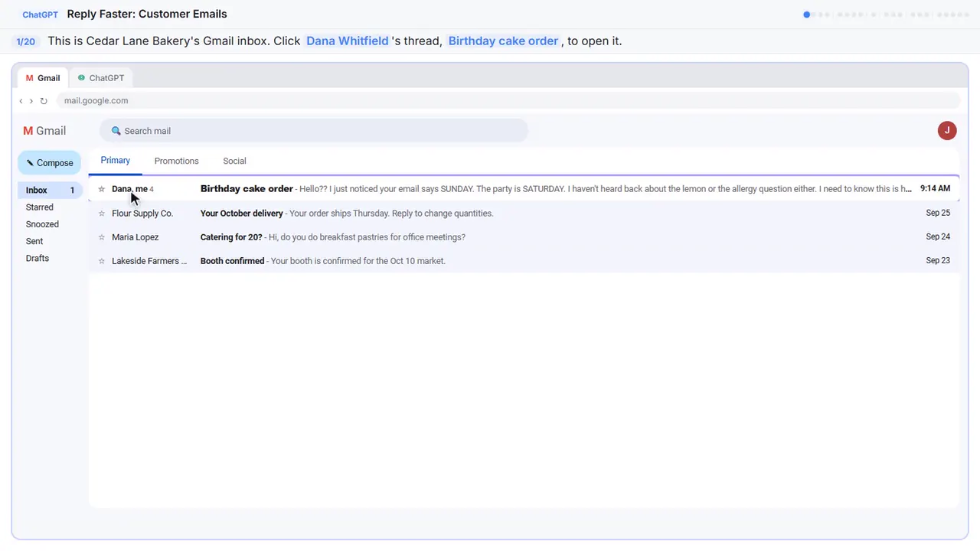Go to Starred messages

pos(40,207)
